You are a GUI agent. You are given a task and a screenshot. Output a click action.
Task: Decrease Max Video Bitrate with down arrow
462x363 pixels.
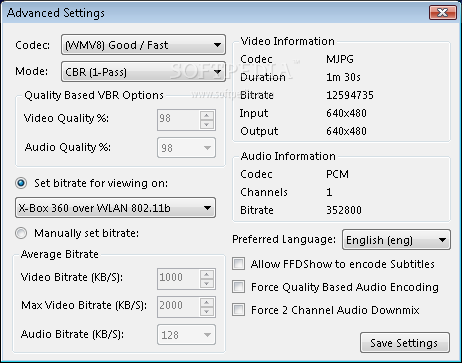coord(207,311)
